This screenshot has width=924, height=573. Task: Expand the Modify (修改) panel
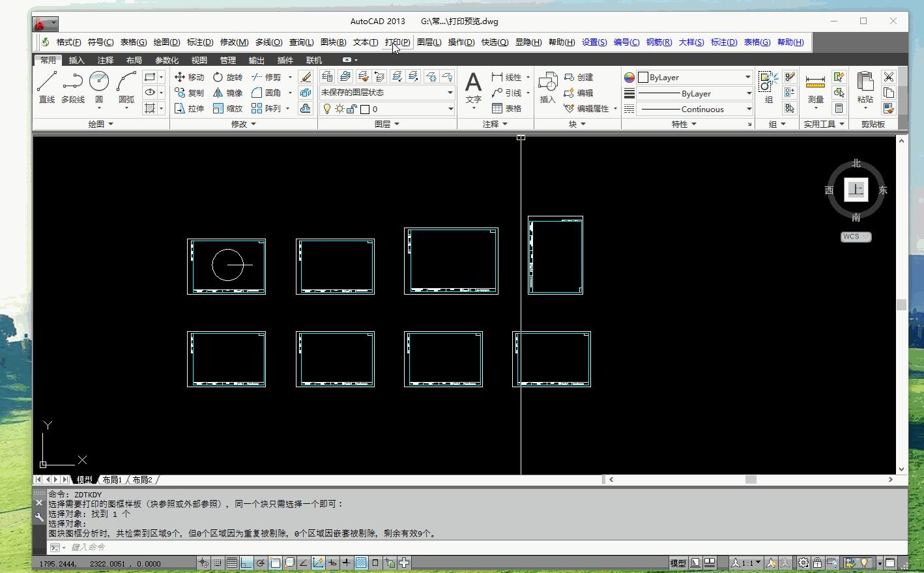coord(244,124)
